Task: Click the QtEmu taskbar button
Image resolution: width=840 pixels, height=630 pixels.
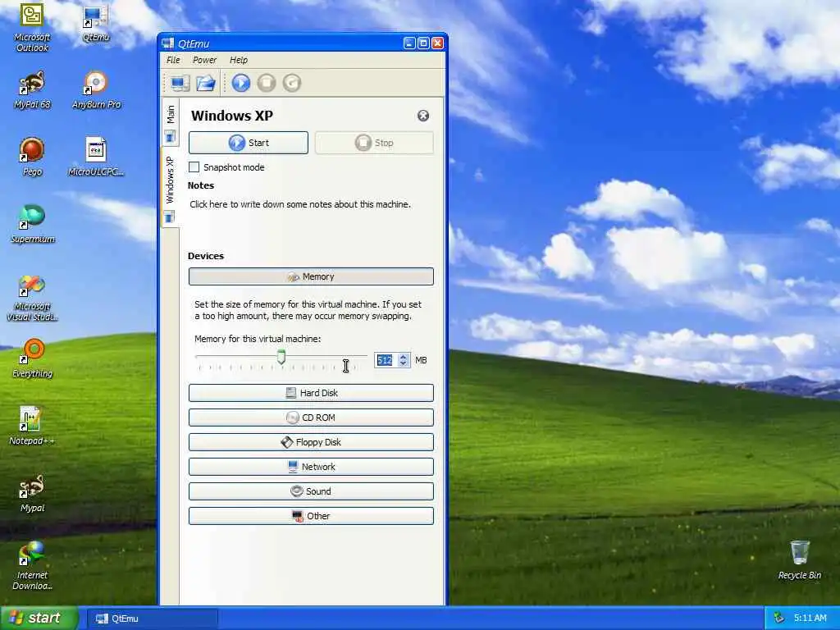Action: [x=152, y=619]
